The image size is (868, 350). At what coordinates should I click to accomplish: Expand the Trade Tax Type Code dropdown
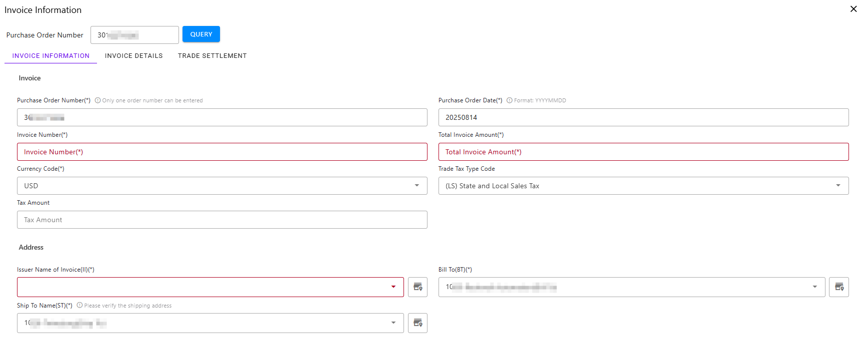click(838, 186)
